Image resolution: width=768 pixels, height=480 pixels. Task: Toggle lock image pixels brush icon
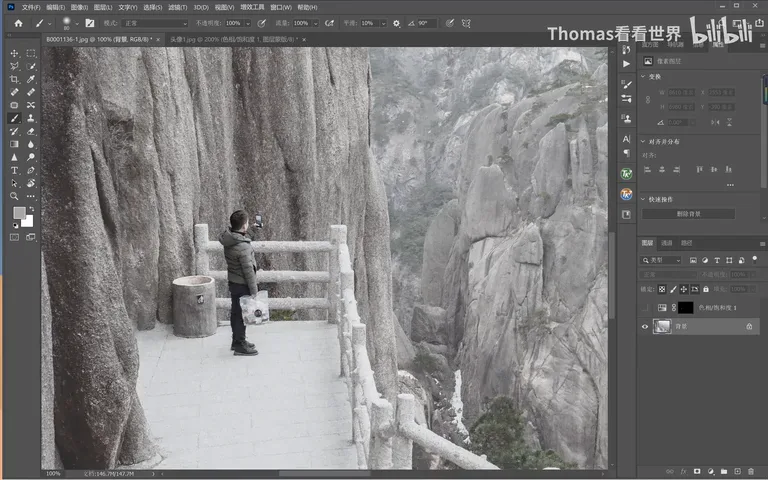673,289
